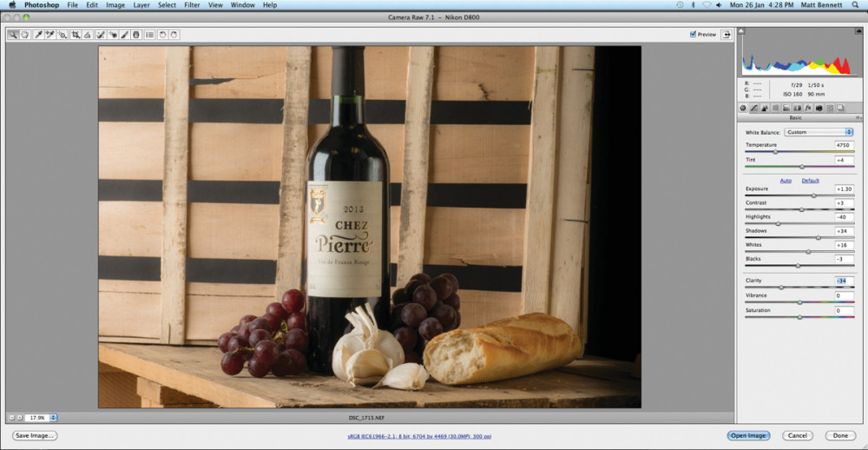This screenshot has height=450, width=868.
Task: Open the Detail panel tab
Action: (x=765, y=108)
